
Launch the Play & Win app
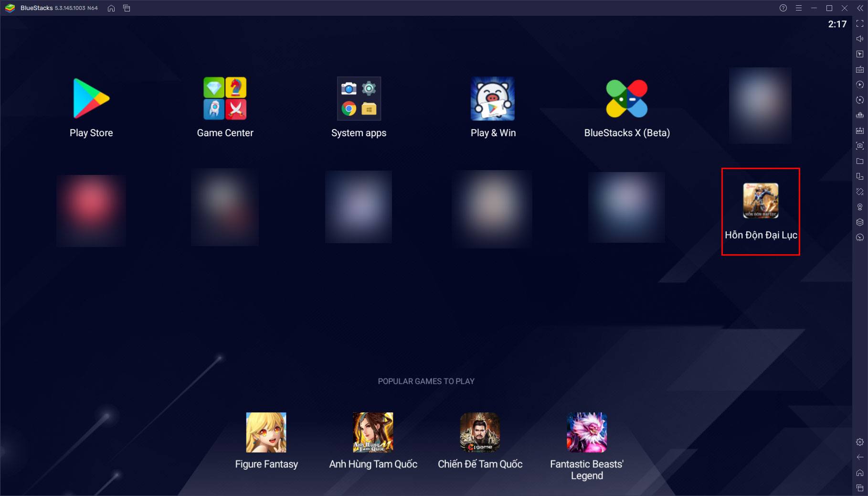493,99
